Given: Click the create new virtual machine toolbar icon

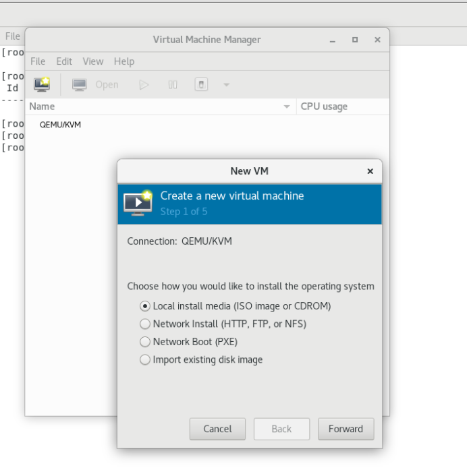Looking at the screenshot, I should tap(42, 84).
